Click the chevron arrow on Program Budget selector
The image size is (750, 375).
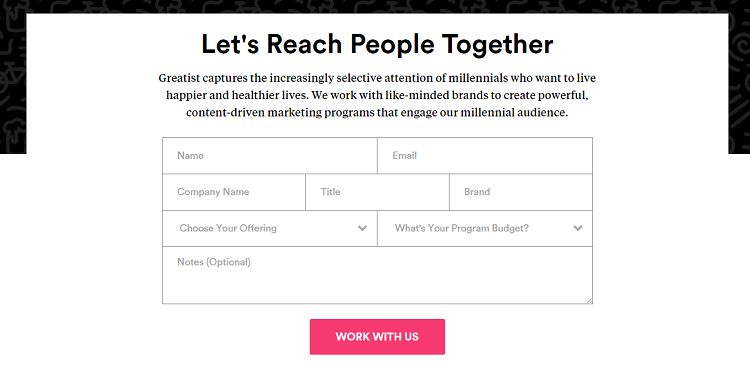coord(578,228)
